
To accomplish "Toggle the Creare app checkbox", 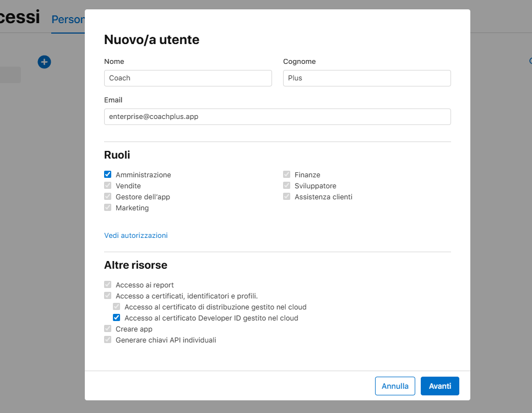I will point(108,329).
